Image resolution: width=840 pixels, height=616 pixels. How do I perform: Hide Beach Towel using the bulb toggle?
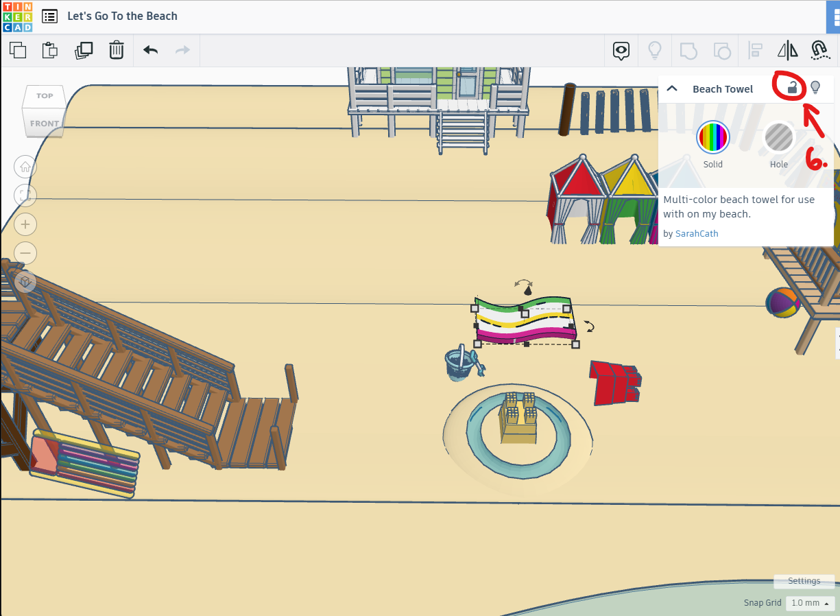coord(815,88)
